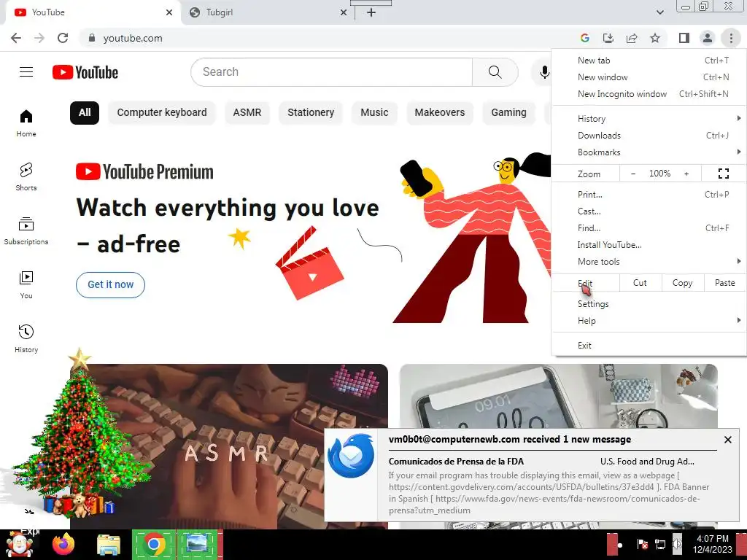
Task: Select the ASMR filter chip
Action: pyautogui.click(x=247, y=113)
